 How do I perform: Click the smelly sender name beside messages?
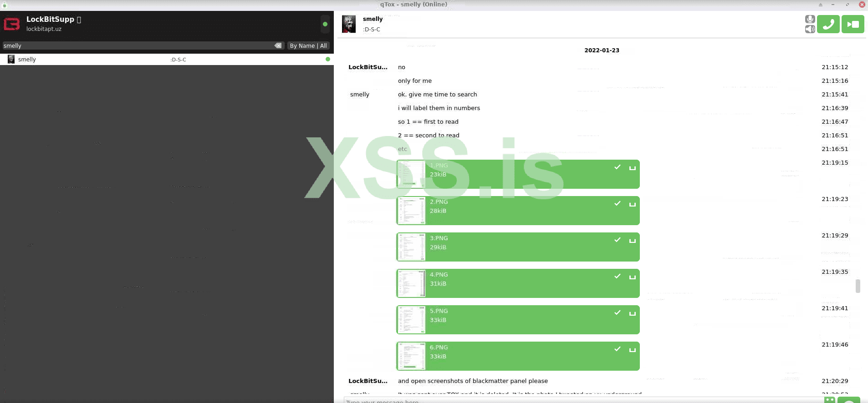point(359,95)
